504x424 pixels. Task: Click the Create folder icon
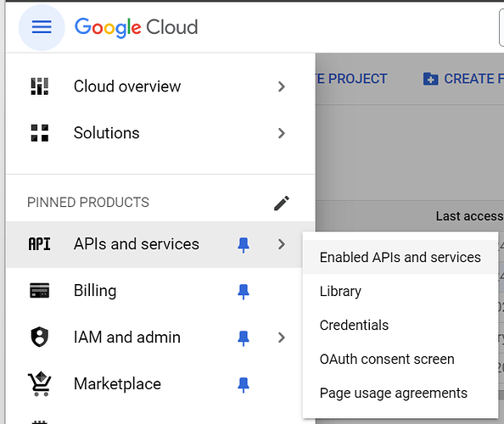click(430, 79)
